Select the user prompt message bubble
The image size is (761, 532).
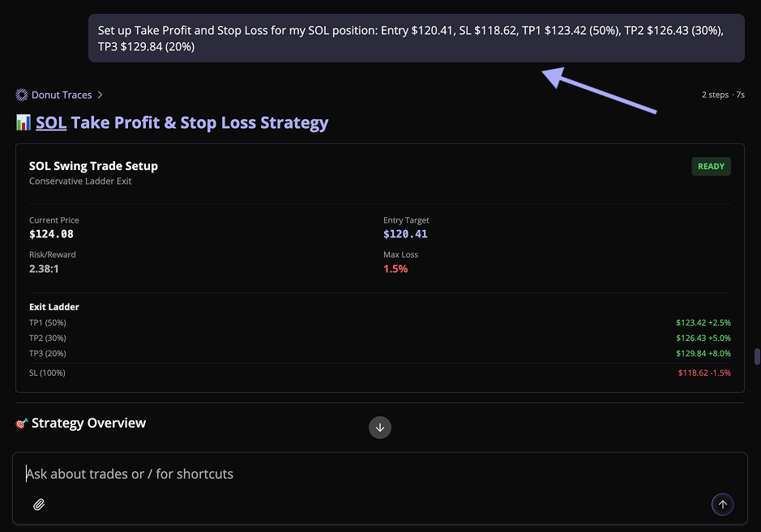416,38
